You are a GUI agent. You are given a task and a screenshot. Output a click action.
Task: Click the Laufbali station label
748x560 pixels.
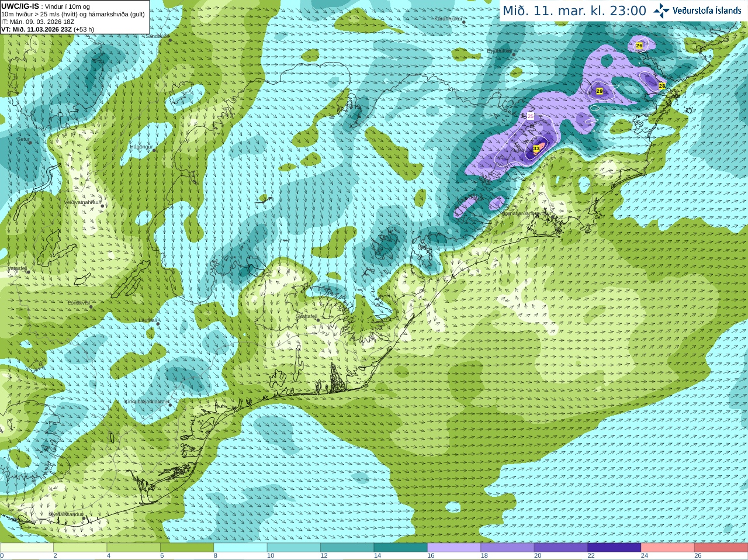pos(148,320)
